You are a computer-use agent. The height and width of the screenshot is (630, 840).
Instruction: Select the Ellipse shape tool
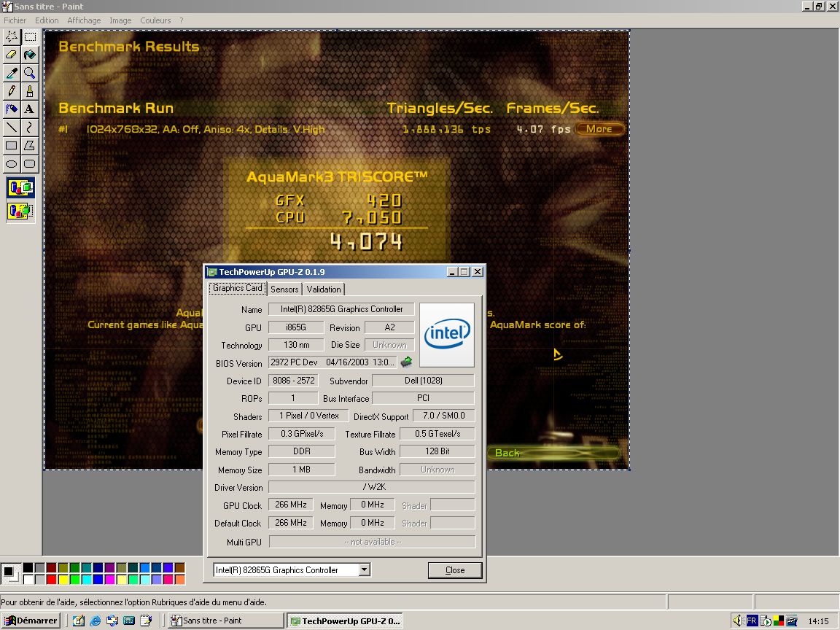pos(11,164)
